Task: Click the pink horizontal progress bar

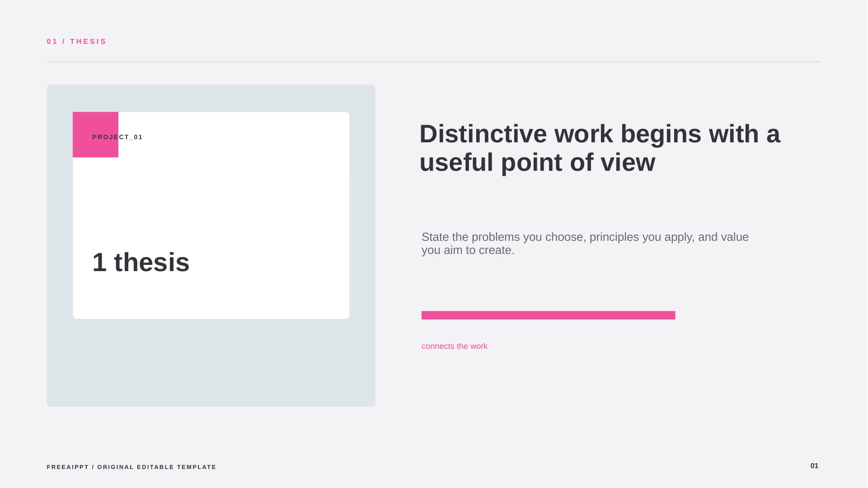Action: (548, 315)
